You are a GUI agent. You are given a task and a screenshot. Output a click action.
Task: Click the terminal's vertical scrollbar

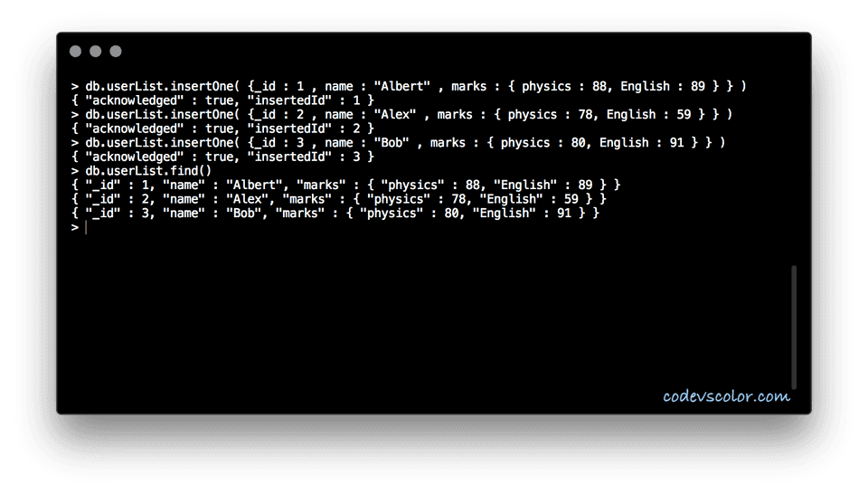(x=794, y=327)
